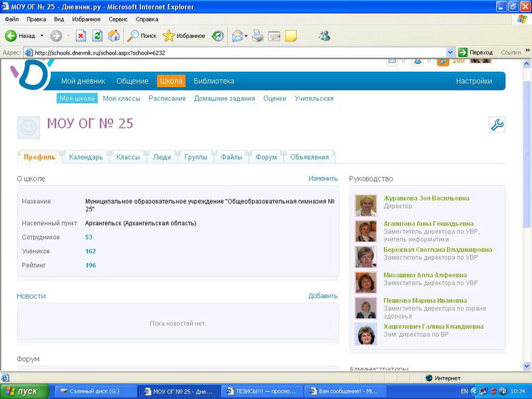The image size is (532, 399).
Task: Click the Избранное favorites star button
Action: tap(184, 36)
